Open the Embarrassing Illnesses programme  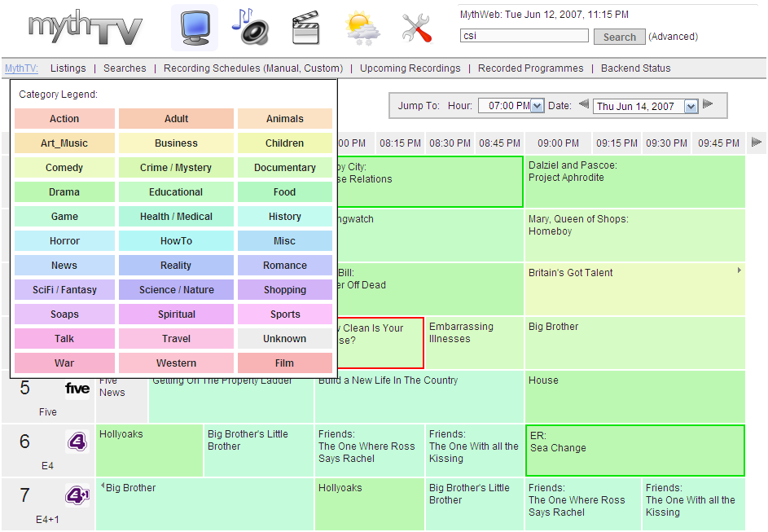(474, 343)
